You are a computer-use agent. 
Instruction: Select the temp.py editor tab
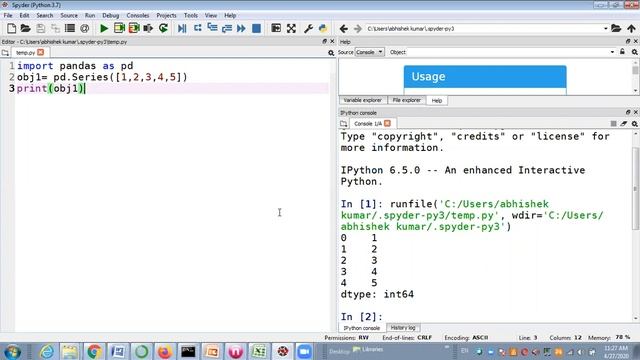pos(25,53)
